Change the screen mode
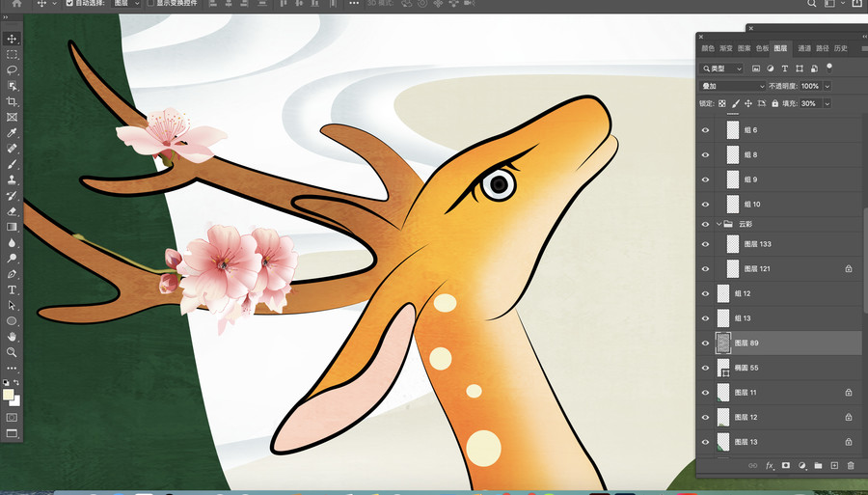868x495 pixels. (12, 433)
